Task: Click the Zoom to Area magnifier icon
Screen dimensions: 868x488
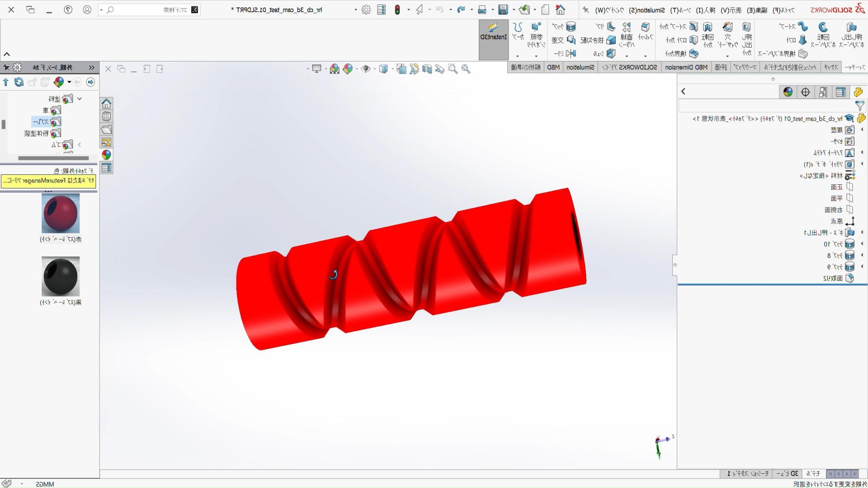Action: [x=453, y=69]
